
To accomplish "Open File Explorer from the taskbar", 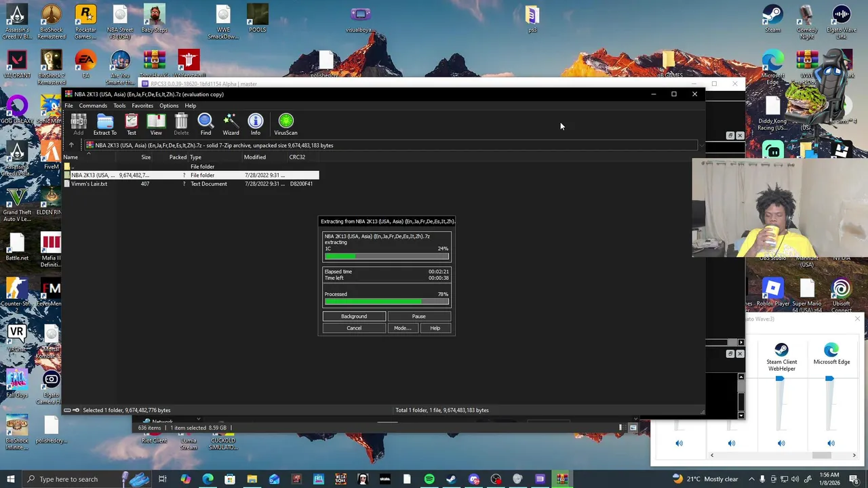I will click(x=252, y=479).
